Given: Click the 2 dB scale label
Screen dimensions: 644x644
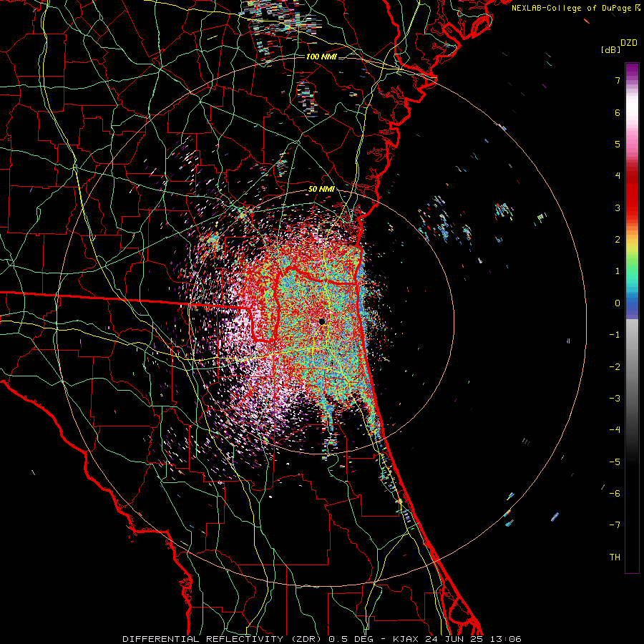Looking at the screenshot, I should pyautogui.click(x=618, y=240).
